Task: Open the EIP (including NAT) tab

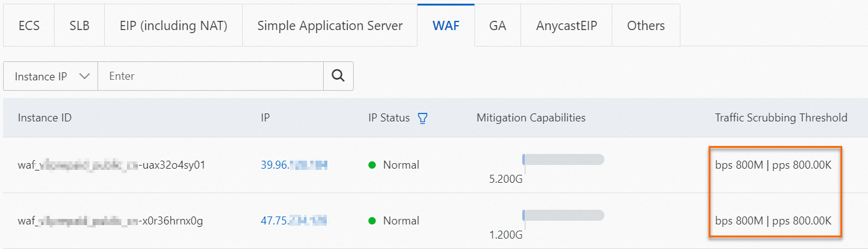Action: (173, 26)
